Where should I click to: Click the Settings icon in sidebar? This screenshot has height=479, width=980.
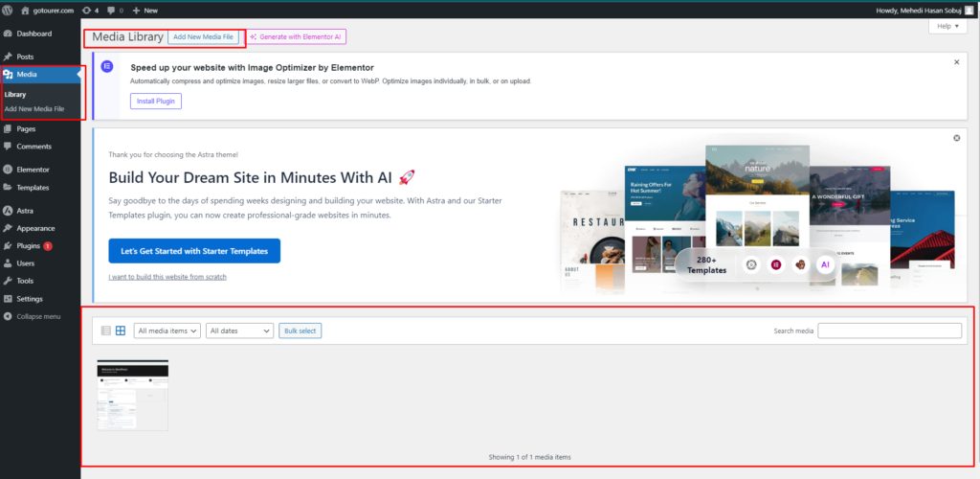pos(8,299)
